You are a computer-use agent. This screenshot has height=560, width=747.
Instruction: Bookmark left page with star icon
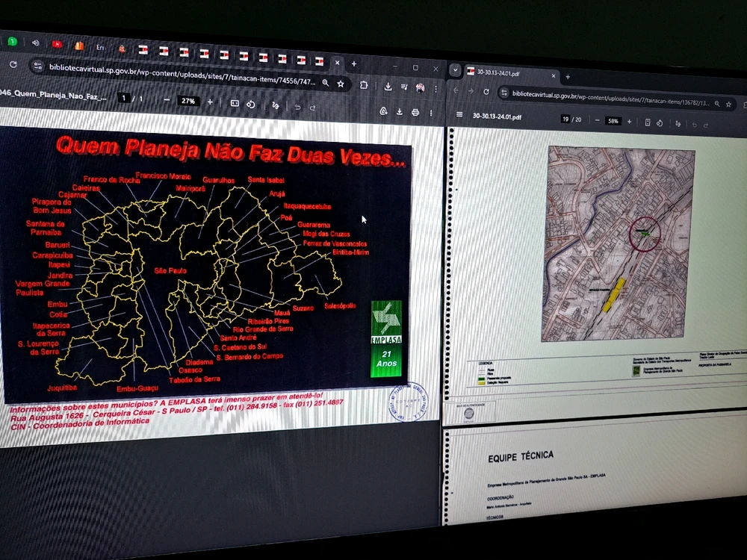pos(341,84)
